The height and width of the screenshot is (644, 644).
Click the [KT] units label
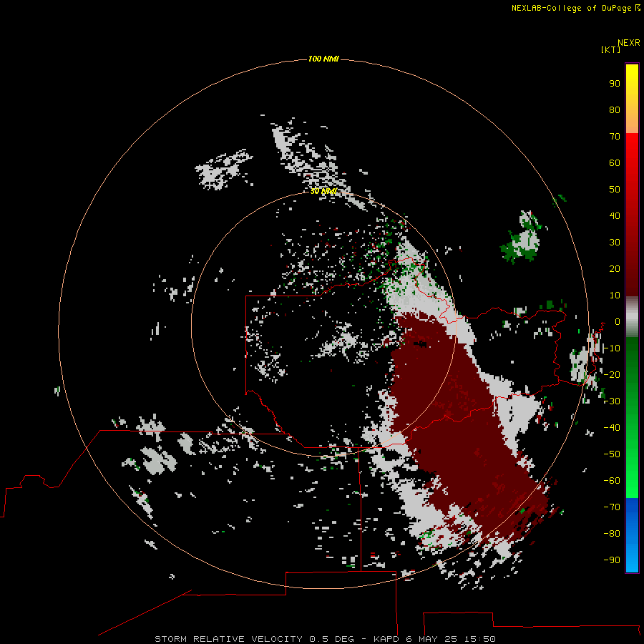coord(610,50)
